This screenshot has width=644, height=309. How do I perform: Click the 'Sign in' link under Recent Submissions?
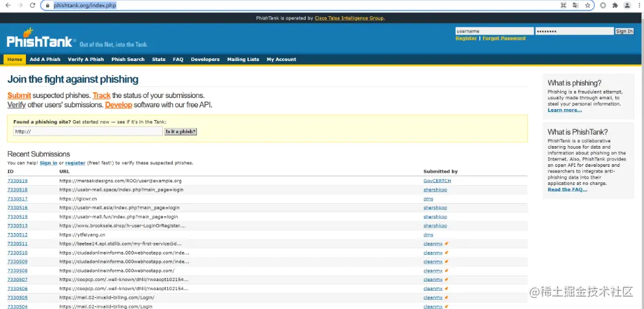coord(49,163)
